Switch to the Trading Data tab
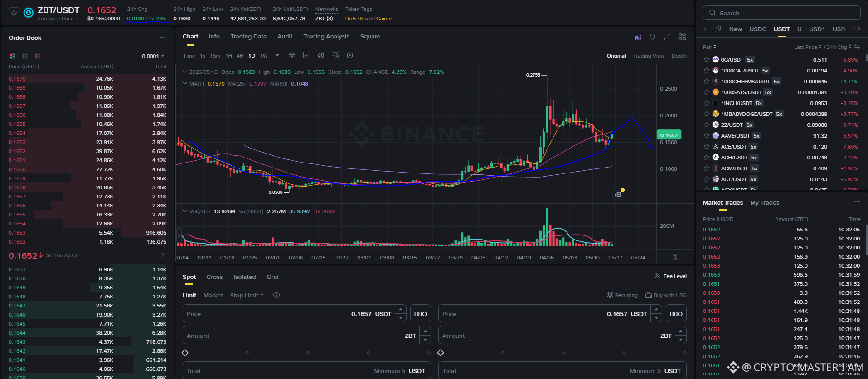Image resolution: width=868 pixels, height=379 pixels. [x=248, y=37]
